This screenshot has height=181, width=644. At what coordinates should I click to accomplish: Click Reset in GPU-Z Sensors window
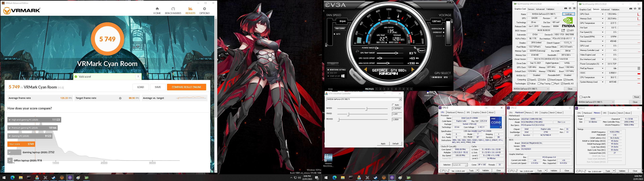pyautogui.click(x=636, y=97)
